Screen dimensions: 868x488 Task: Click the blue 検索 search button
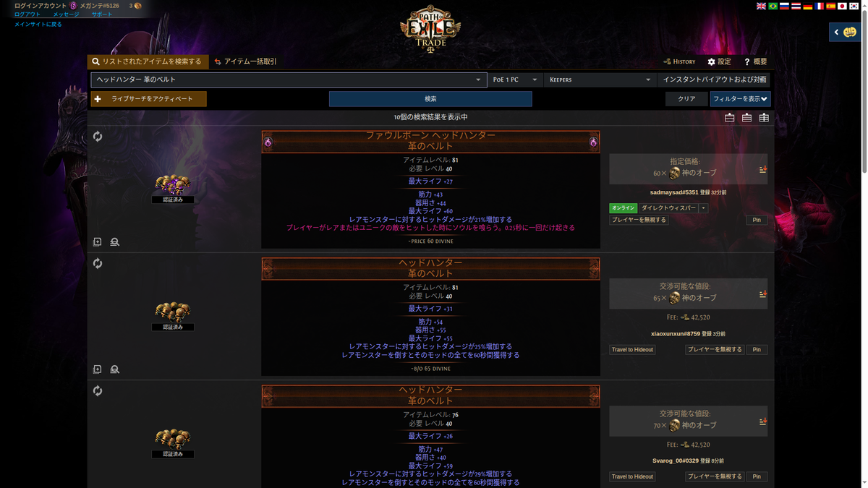pos(430,99)
